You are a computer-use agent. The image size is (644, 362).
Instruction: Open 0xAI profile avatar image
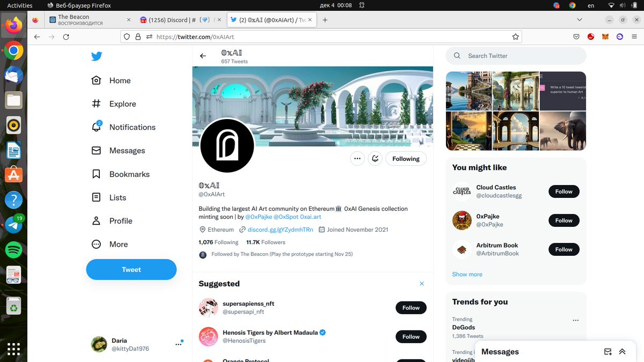tap(227, 146)
